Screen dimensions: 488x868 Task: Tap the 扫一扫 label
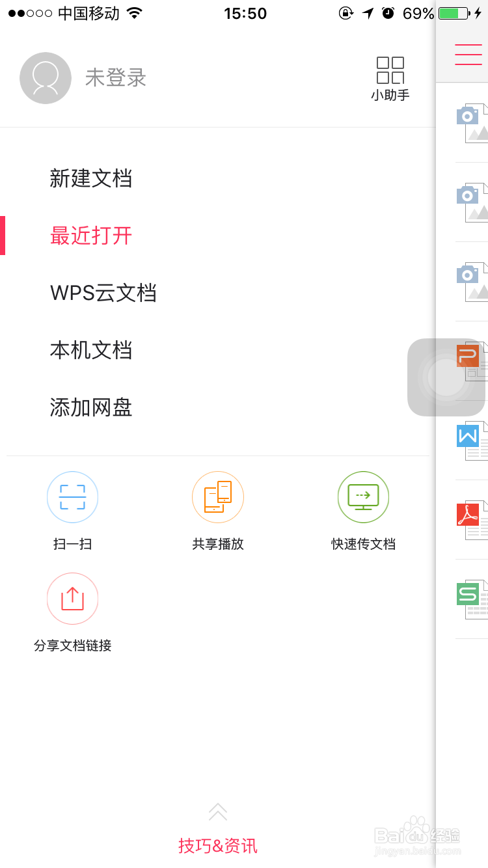coord(72,544)
